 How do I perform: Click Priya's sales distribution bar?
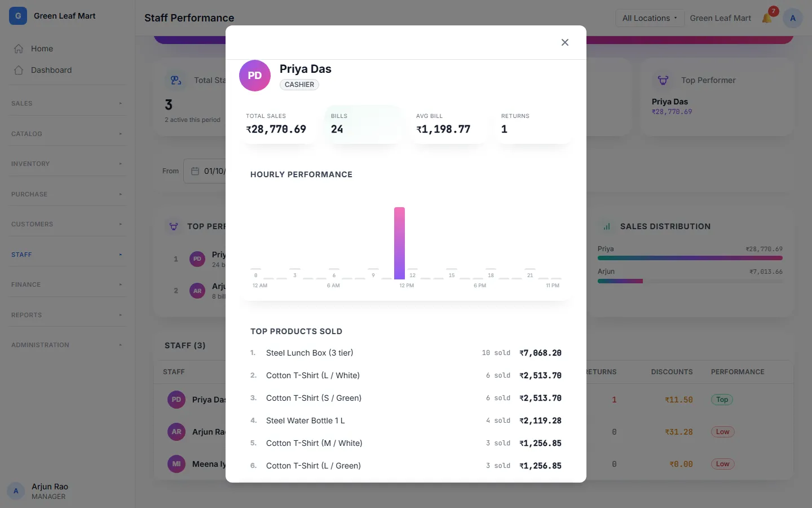pyautogui.click(x=690, y=258)
